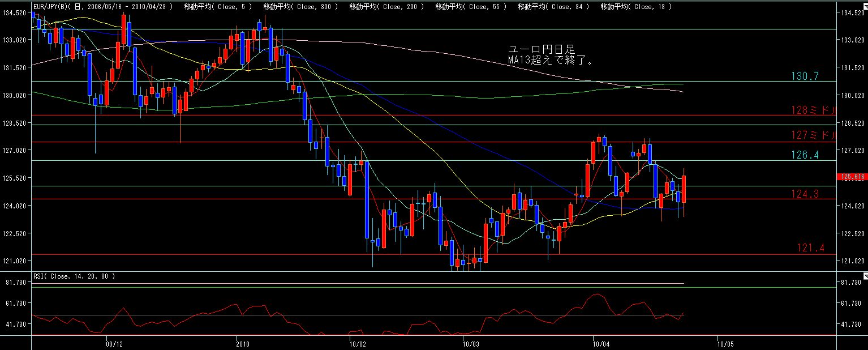
Task: Click 61.730 on the right RSI axis
Action: [x=851, y=304]
